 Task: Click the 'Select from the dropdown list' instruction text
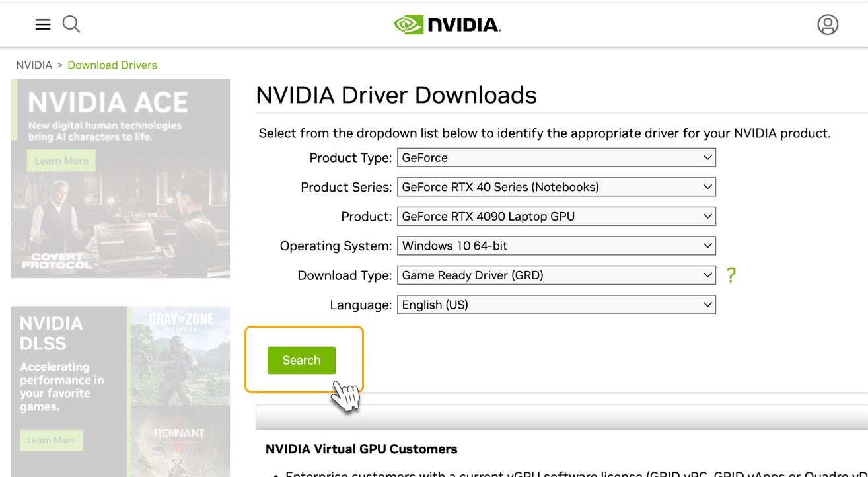click(x=544, y=133)
